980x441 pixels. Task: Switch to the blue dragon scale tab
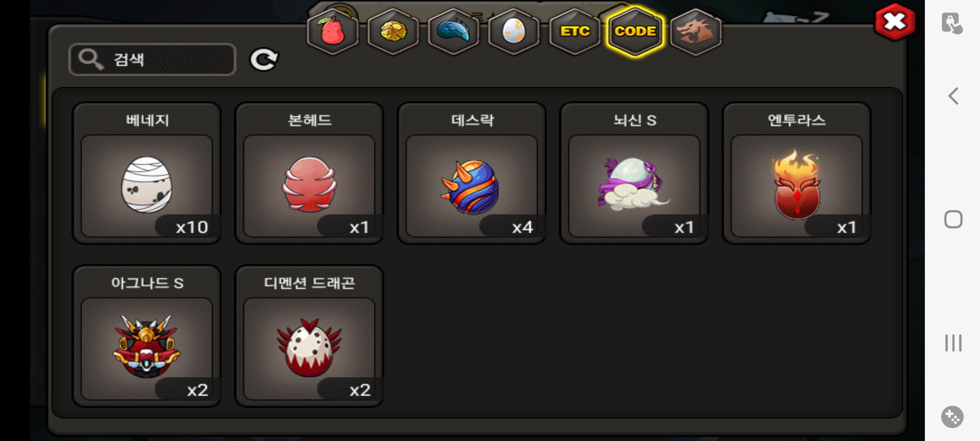click(x=454, y=31)
